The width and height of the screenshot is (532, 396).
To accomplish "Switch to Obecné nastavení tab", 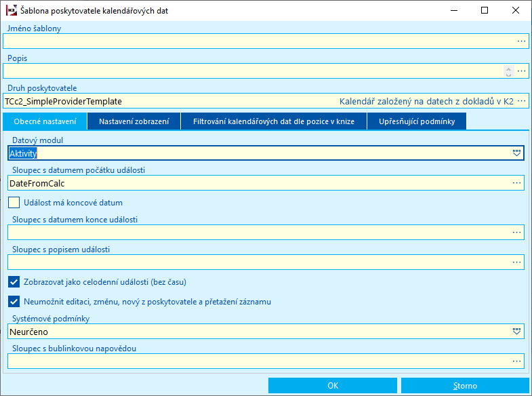I will point(45,121).
